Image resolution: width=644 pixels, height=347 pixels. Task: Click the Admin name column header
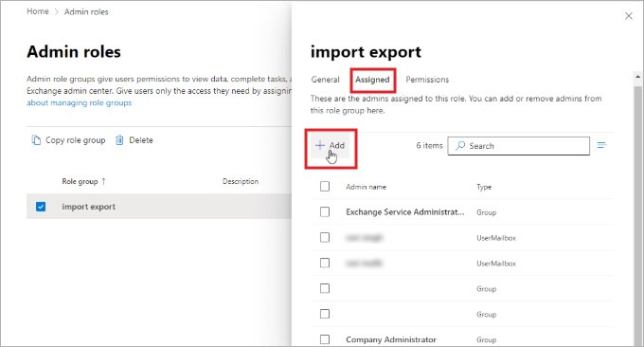366,187
